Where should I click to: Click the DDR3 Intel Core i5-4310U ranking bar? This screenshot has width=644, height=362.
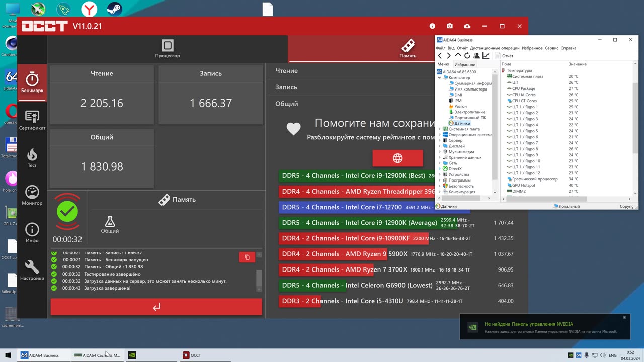pos(300,301)
